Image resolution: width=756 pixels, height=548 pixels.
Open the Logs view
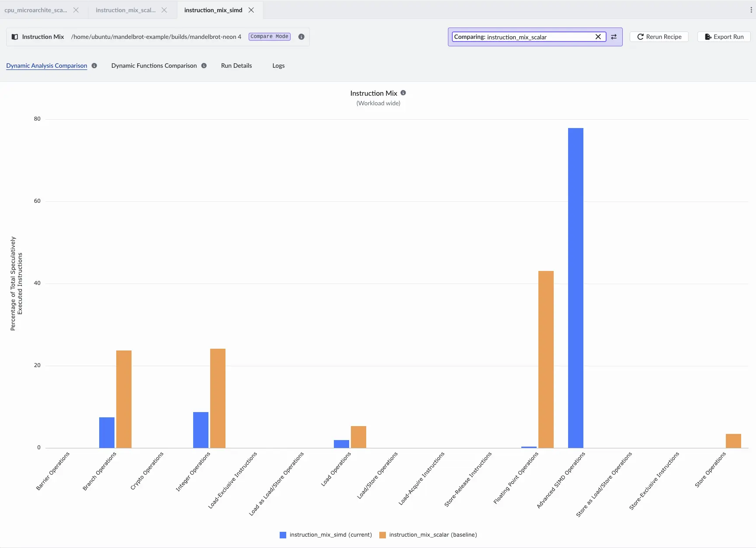(278, 66)
